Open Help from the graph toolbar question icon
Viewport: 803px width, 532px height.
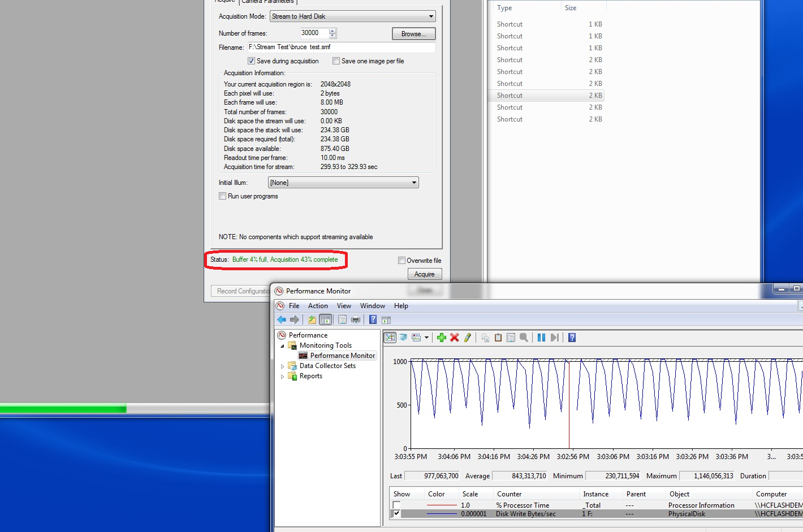[x=572, y=338]
